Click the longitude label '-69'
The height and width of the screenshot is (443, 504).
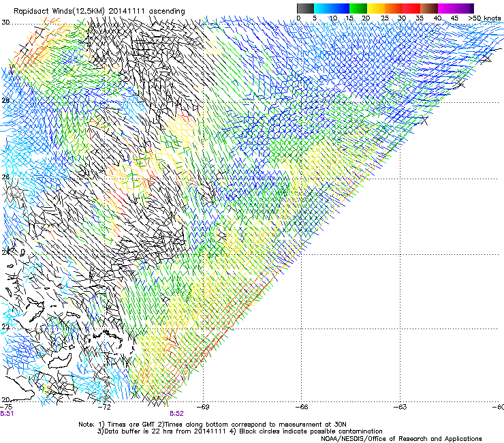[203, 407]
